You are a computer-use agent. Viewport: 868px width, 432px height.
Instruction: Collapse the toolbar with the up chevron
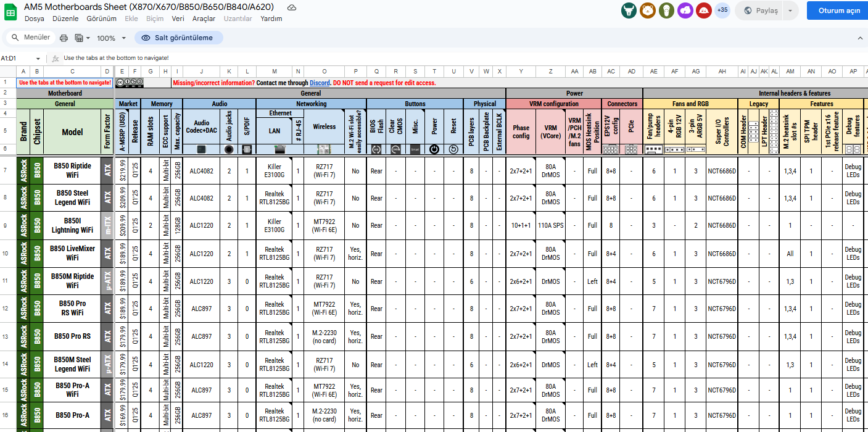[861, 38]
